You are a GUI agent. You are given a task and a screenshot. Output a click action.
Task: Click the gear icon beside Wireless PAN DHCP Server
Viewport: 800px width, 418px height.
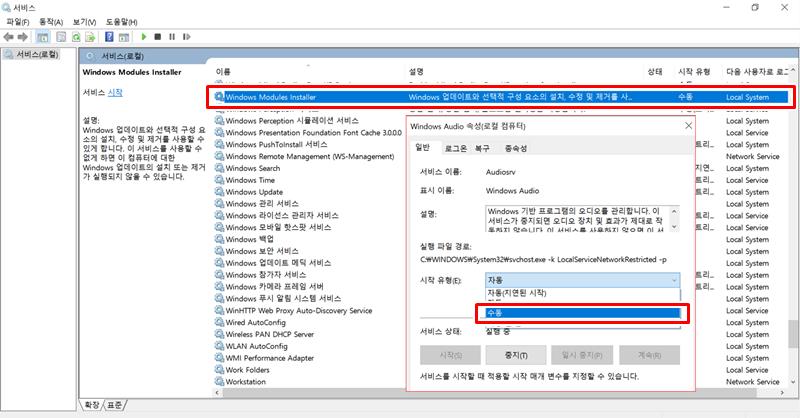click(x=219, y=334)
